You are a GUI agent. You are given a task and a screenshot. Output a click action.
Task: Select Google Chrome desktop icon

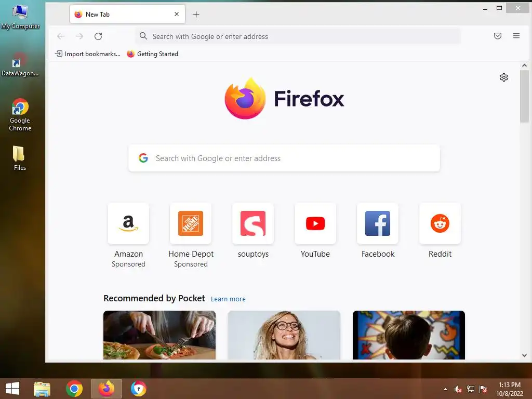[x=20, y=115]
